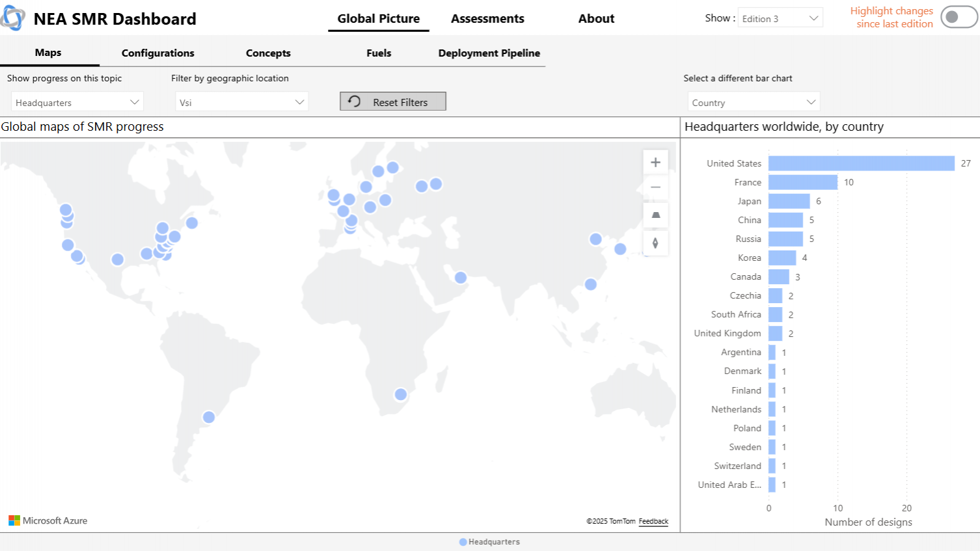Toggle Headquarters legend item
This screenshot has height=551, width=980.
pyautogui.click(x=489, y=542)
